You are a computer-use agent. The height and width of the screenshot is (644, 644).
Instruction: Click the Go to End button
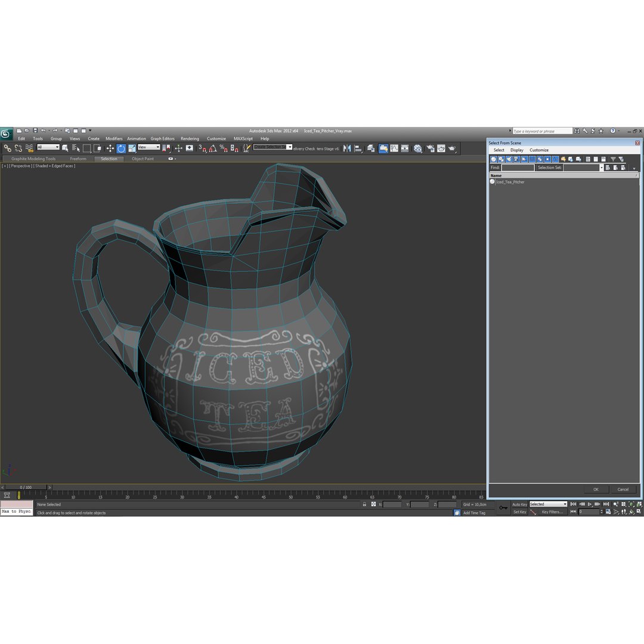(x=606, y=504)
